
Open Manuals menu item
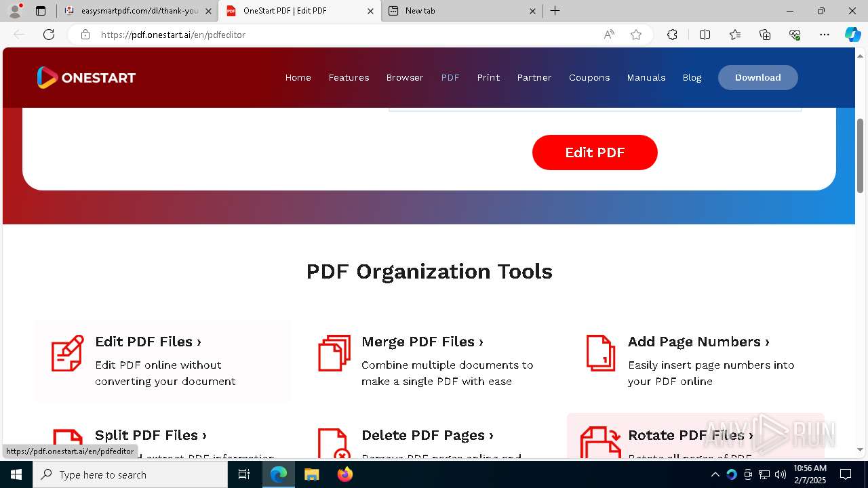point(646,77)
